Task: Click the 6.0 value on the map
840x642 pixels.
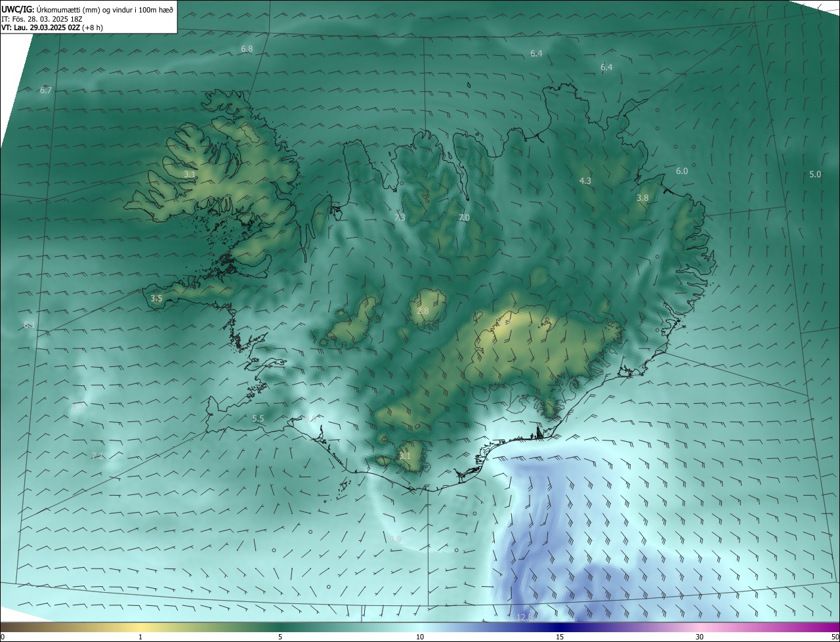Action: (x=682, y=171)
